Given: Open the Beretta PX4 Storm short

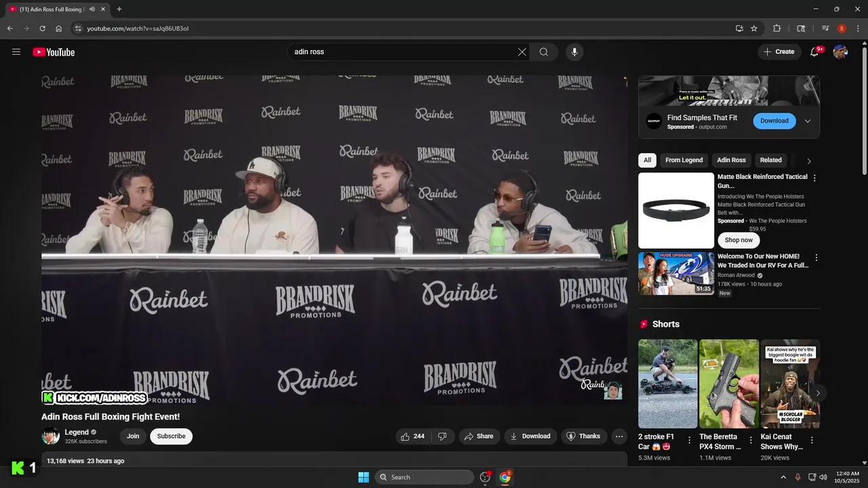Looking at the screenshot, I should pos(729,384).
